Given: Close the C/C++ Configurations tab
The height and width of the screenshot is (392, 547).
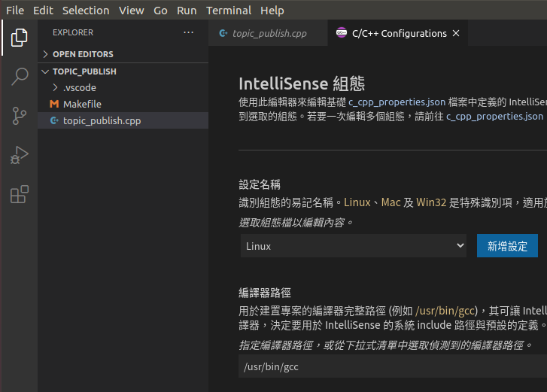Looking at the screenshot, I should pos(456,33).
